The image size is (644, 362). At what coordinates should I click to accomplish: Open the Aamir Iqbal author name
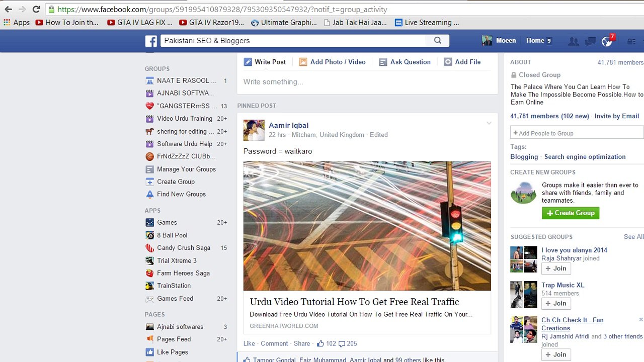coord(288,125)
